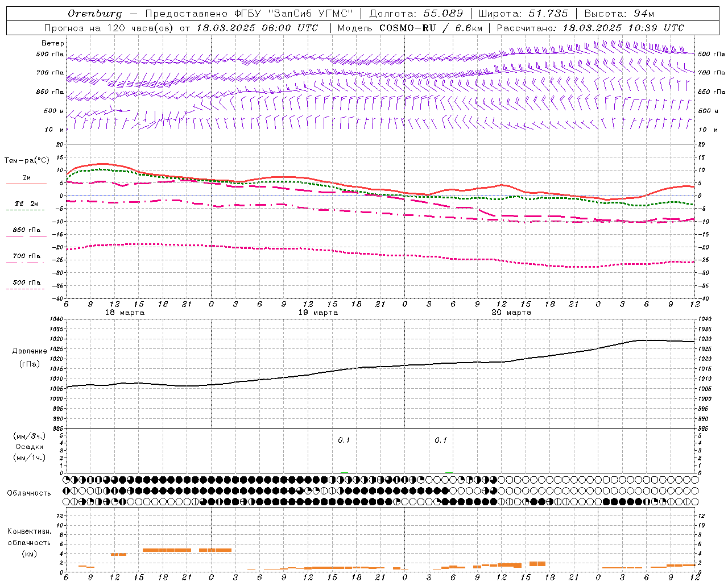This screenshot has height=582, width=728.
Task: Click the '(мм/3ч.)' precipitation unit label
Action: [29, 436]
